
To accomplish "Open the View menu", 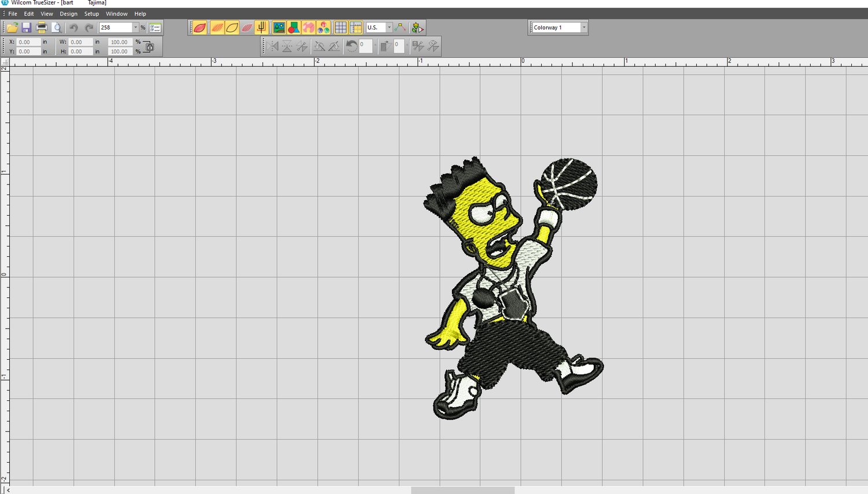I will [47, 14].
